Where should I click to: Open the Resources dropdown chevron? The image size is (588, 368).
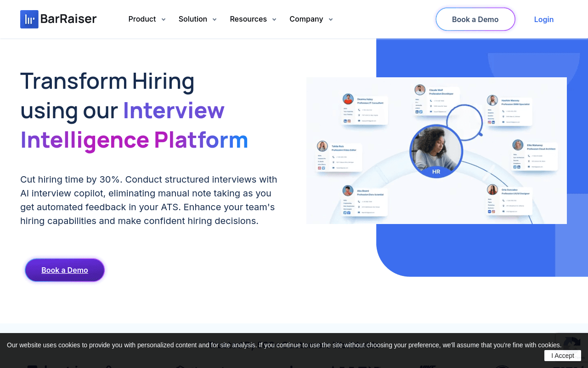[274, 19]
